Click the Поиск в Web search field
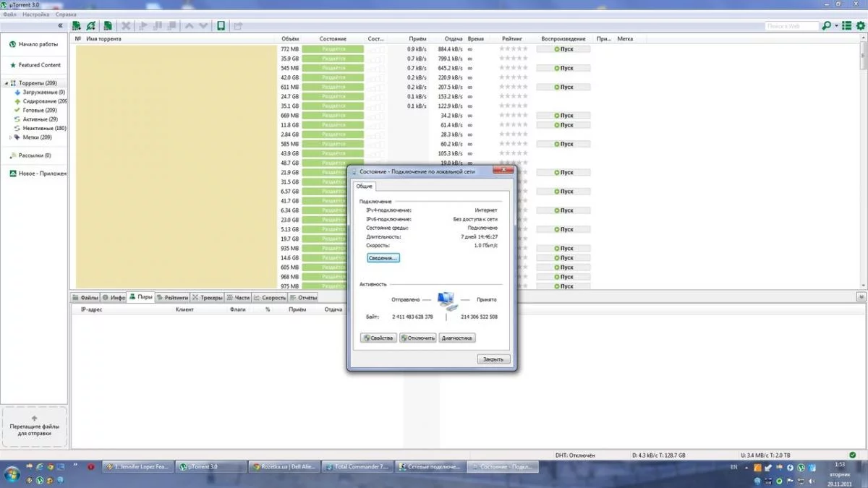Image resolution: width=868 pixels, height=488 pixels. pos(792,26)
